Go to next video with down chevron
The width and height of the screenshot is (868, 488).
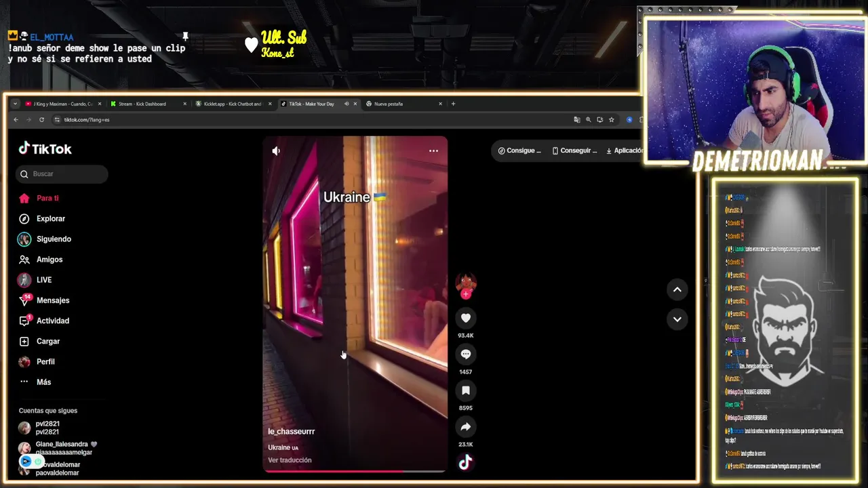(677, 319)
